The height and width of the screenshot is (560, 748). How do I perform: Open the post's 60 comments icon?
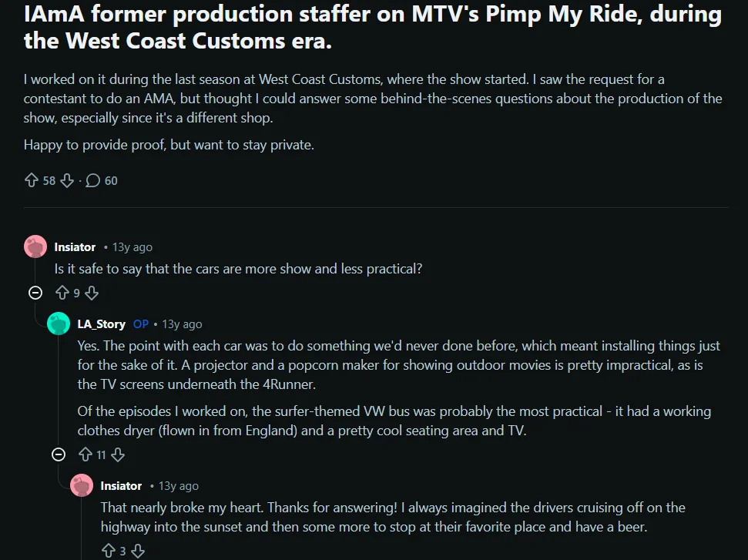(x=93, y=180)
